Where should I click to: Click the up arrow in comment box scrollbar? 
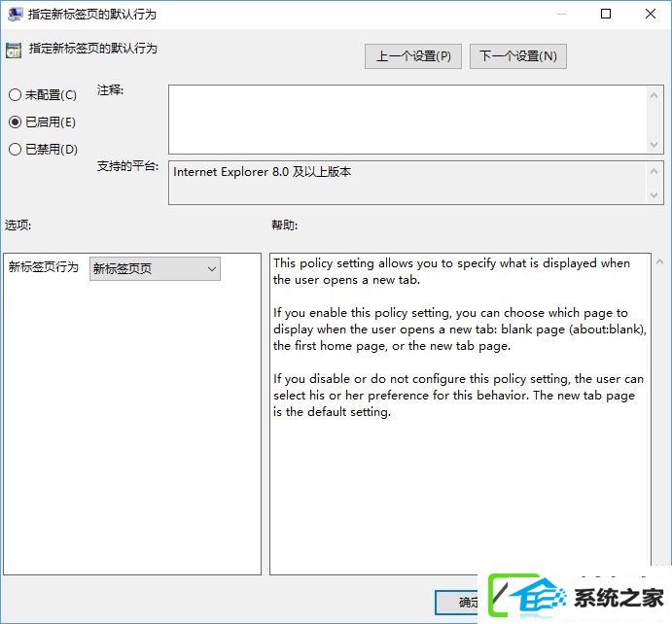pos(654,95)
